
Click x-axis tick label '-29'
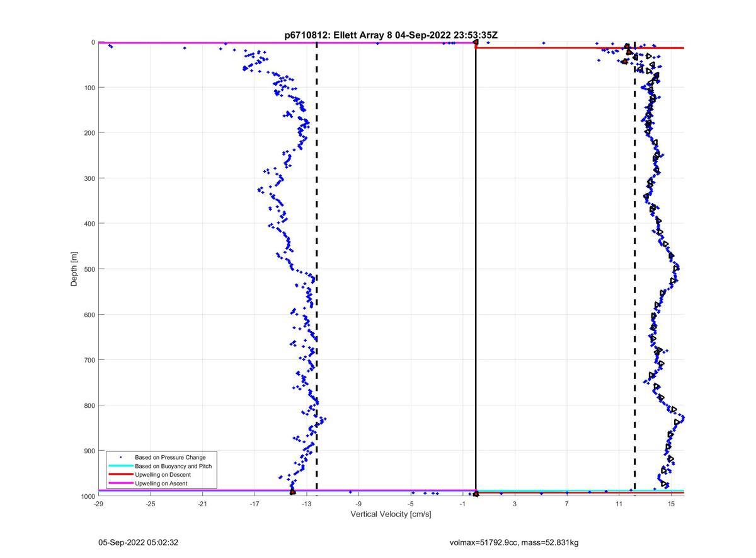98,504
